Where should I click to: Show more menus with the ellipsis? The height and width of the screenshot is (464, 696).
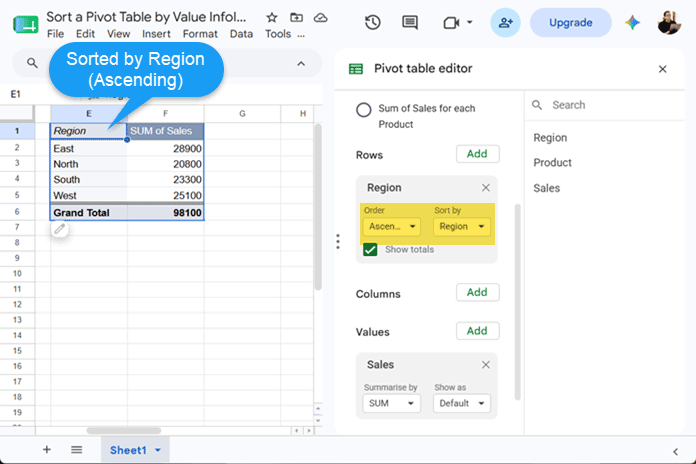[x=301, y=35]
